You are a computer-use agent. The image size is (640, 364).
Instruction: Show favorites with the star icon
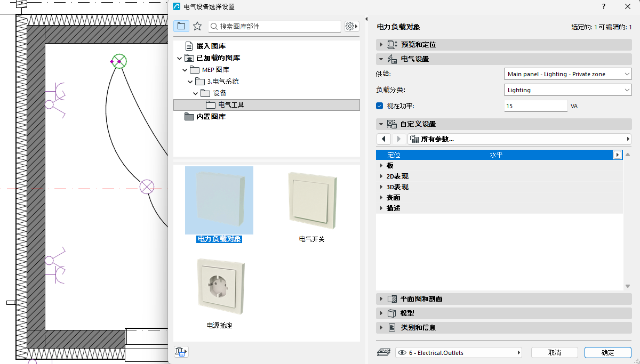tap(197, 26)
